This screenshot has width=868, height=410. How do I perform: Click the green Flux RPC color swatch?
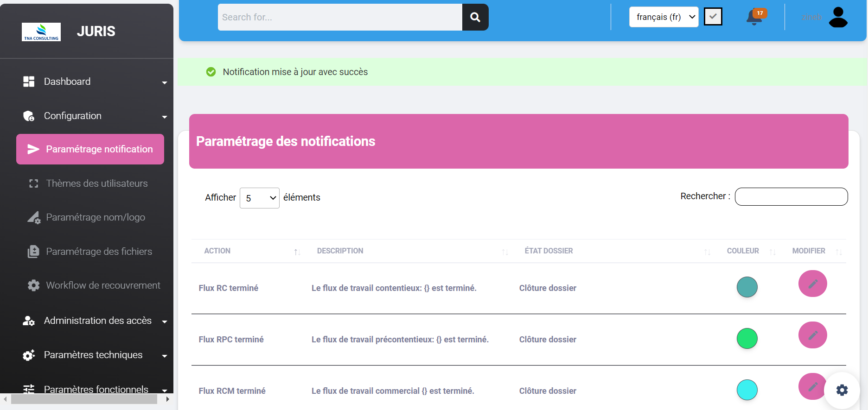(x=747, y=339)
